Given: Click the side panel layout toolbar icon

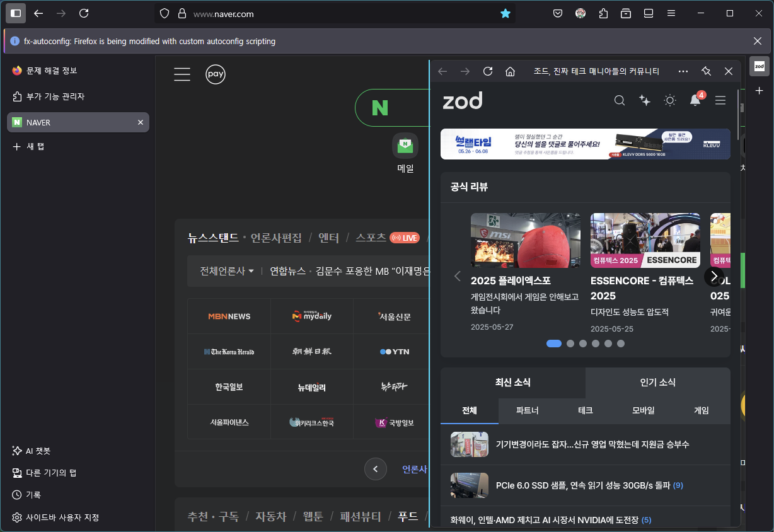Looking at the screenshot, I should (x=649, y=13).
